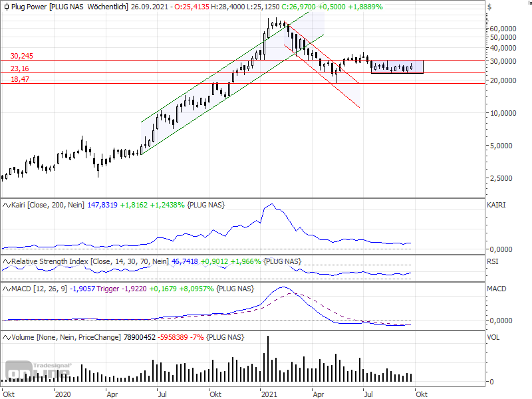Click the line icon before Relative Strength Index

(x=7, y=261)
